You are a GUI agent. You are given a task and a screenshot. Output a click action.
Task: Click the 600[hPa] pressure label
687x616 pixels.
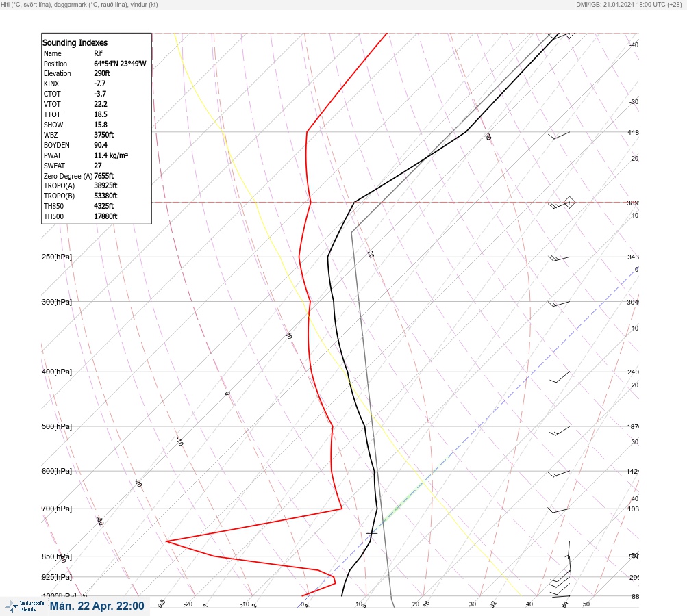57,472
